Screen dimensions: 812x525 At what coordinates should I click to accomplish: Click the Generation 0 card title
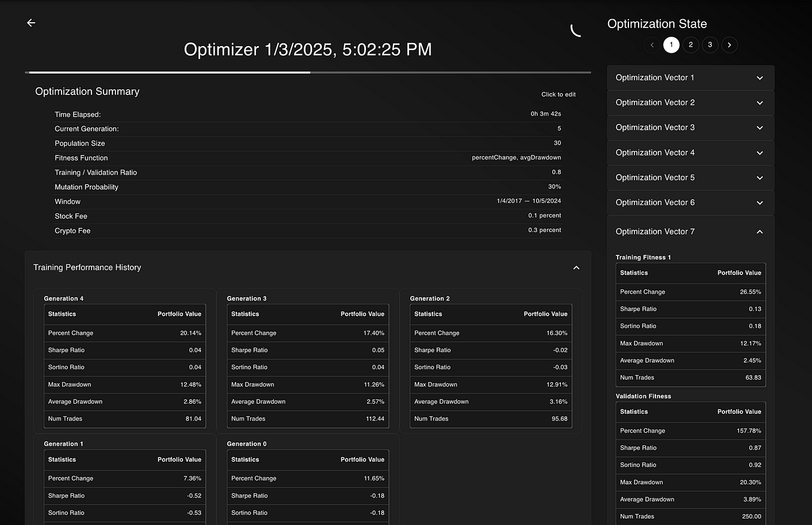click(x=247, y=444)
